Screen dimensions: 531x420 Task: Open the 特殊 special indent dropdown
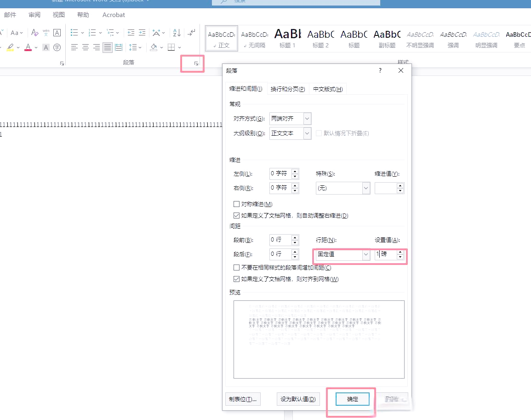pyautogui.click(x=365, y=188)
